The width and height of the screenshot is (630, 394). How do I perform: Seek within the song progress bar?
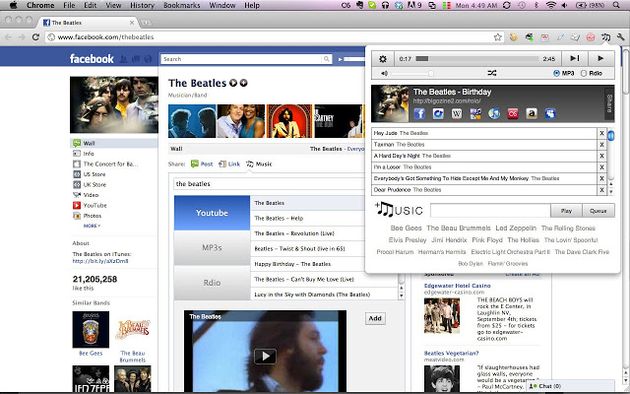[x=477, y=59]
